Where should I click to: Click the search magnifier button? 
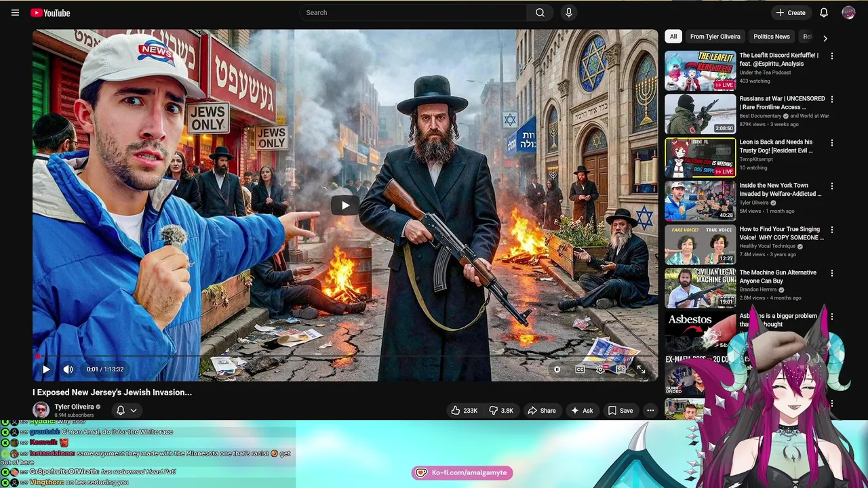tap(540, 12)
